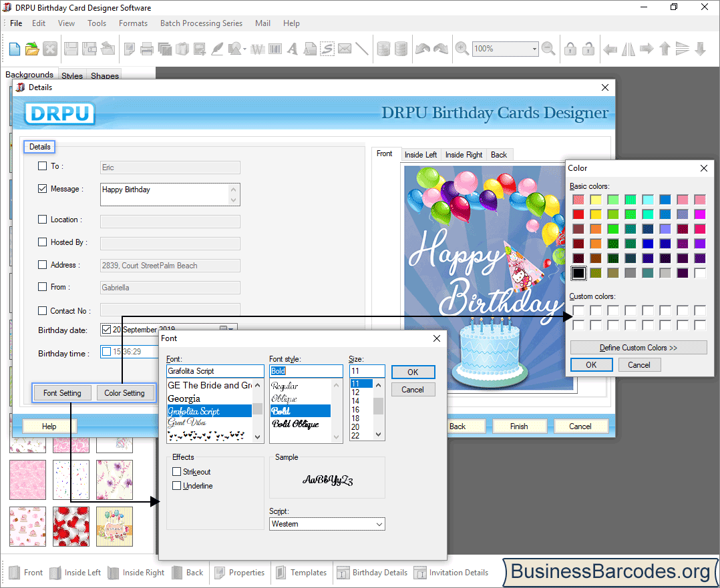Image resolution: width=720 pixels, height=588 pixels.
Task: Uncheck the Message checkbox
Action: (42, 189)
